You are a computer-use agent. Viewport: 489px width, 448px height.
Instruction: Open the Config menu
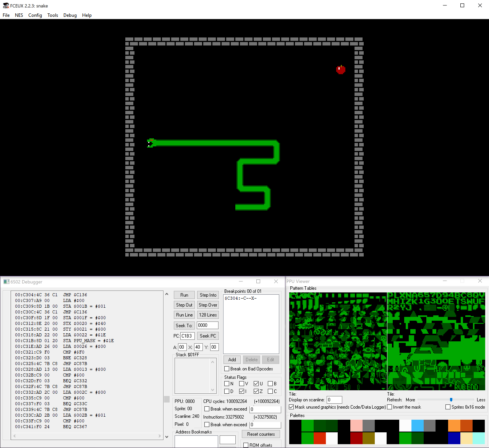coord(35,15)
